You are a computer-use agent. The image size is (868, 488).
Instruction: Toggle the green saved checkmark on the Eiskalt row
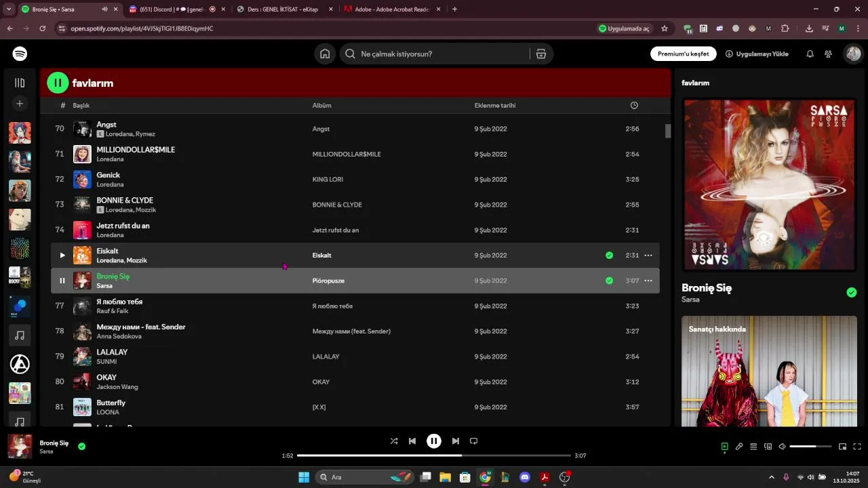tap(609, 256)
